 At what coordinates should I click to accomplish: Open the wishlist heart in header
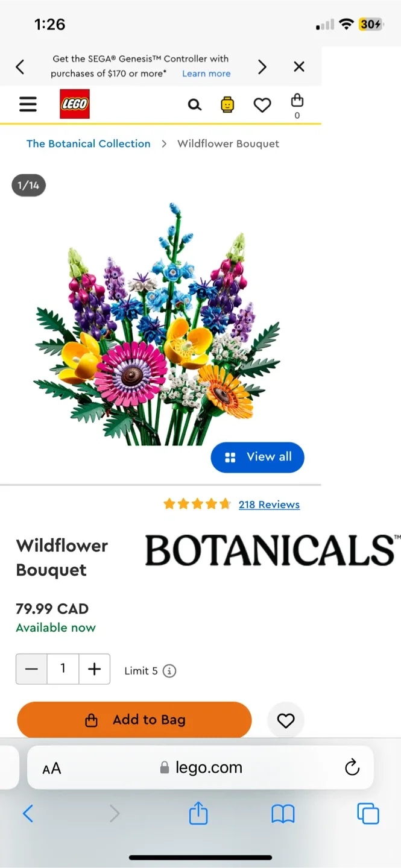(262, 105)
